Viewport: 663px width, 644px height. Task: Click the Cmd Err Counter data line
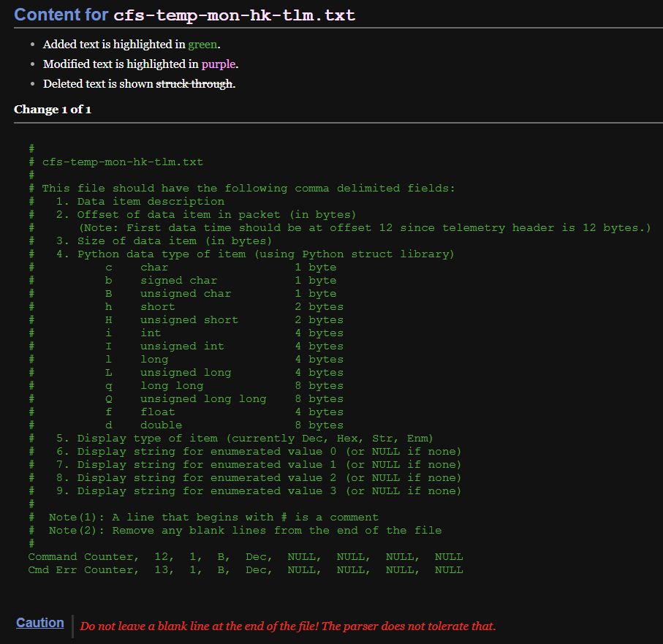245,570
